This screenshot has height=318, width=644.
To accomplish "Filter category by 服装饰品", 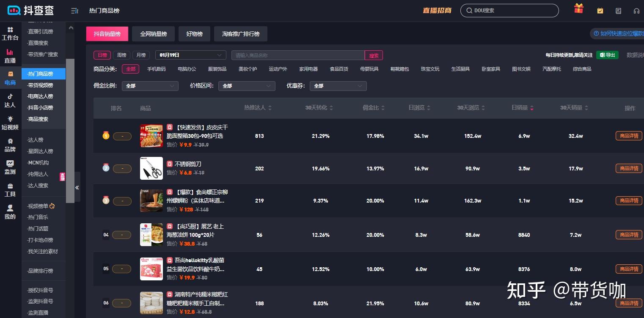I will (x=217, y=69).
